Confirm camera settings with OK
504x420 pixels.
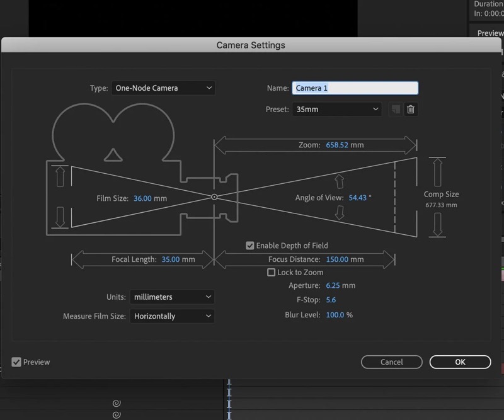(460, 362)
